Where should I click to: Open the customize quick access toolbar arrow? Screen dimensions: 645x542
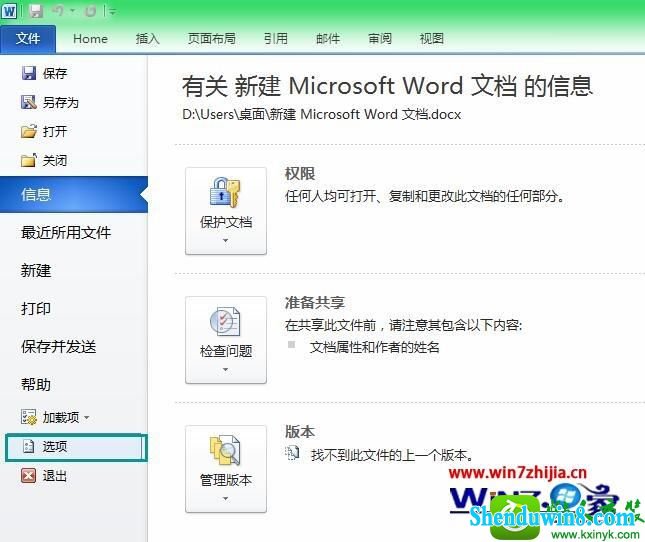tap(113, 12)
